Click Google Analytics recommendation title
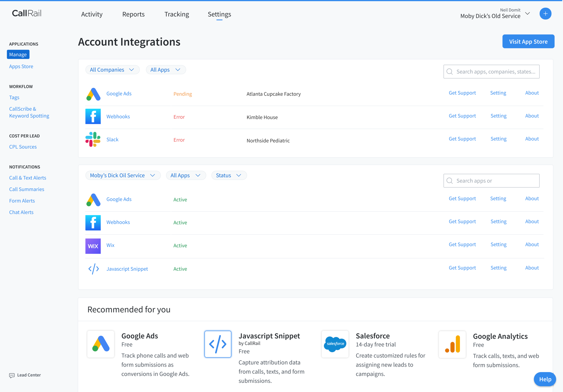 [500, 336]
